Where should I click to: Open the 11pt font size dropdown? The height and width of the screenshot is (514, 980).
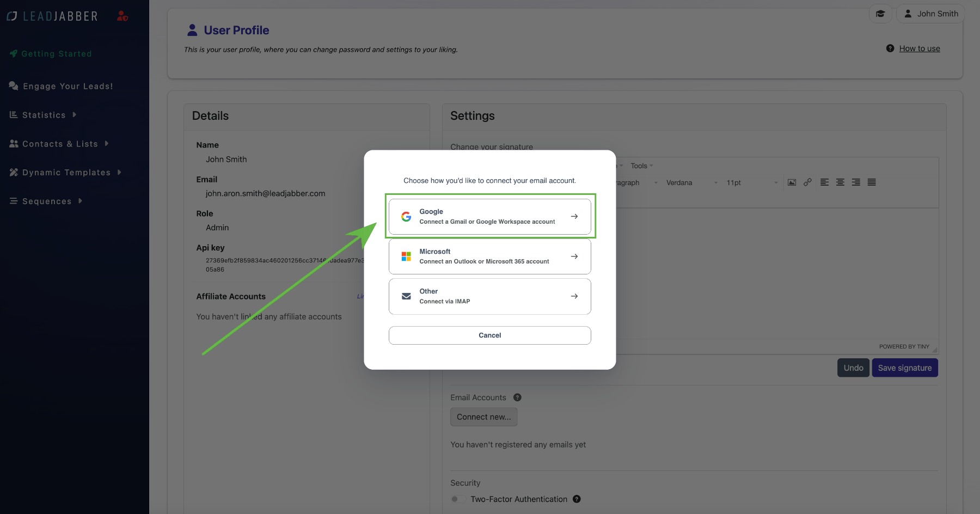click(x=752, y=183)
